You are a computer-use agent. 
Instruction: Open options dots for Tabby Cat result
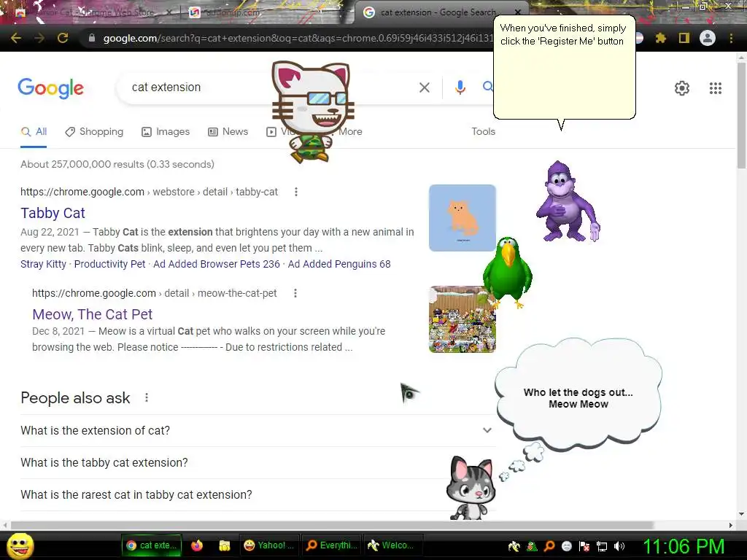(296, 192)
